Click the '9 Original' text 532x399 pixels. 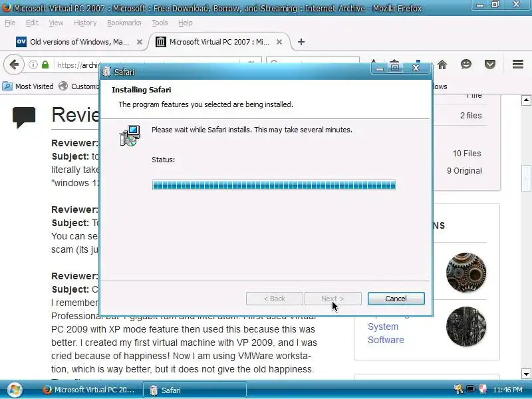click(464, 171)
